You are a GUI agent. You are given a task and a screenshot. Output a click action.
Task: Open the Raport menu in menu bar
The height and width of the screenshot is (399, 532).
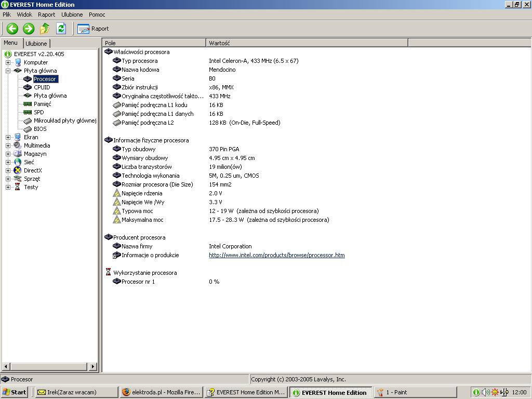(x=46, y=15)
